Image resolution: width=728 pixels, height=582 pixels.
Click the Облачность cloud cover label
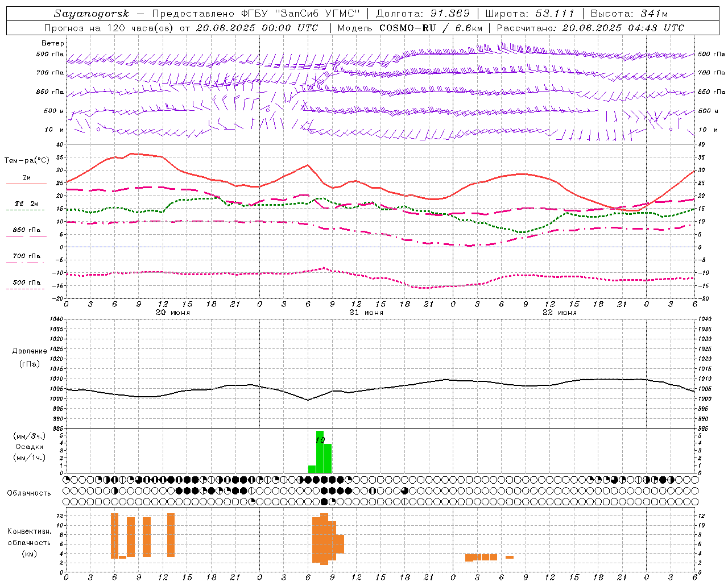click(x=29, y=493)
